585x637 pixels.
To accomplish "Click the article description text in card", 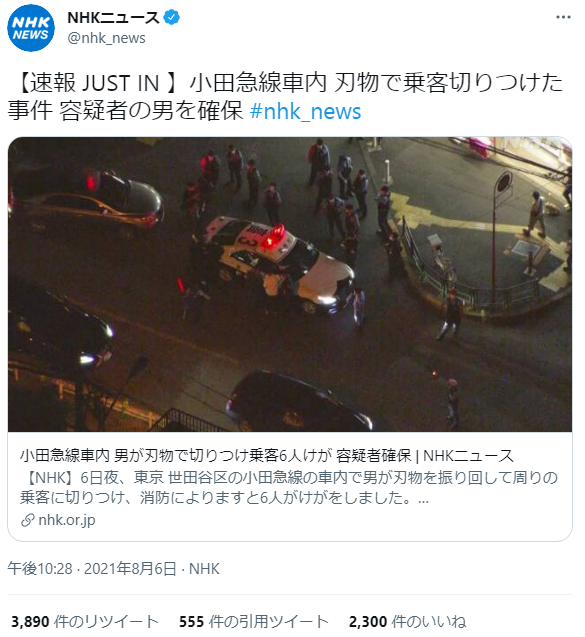I will tap(288, 488).
